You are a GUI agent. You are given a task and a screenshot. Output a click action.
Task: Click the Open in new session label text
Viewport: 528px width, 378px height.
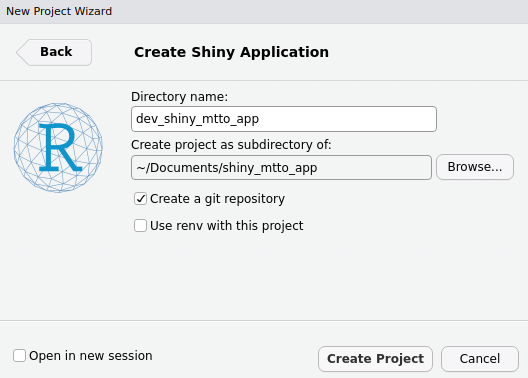(91, 356)
